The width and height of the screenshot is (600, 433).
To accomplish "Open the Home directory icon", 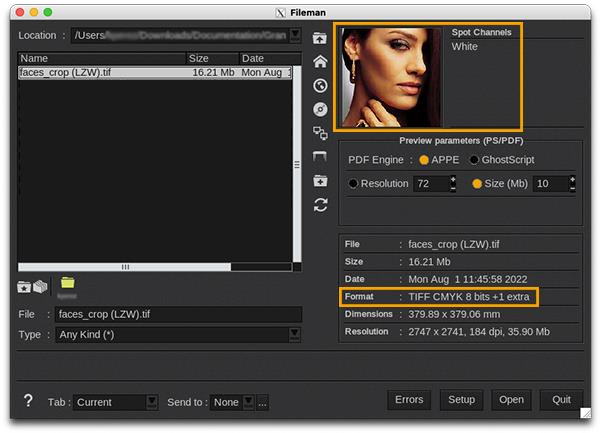I will coord(320,62).
